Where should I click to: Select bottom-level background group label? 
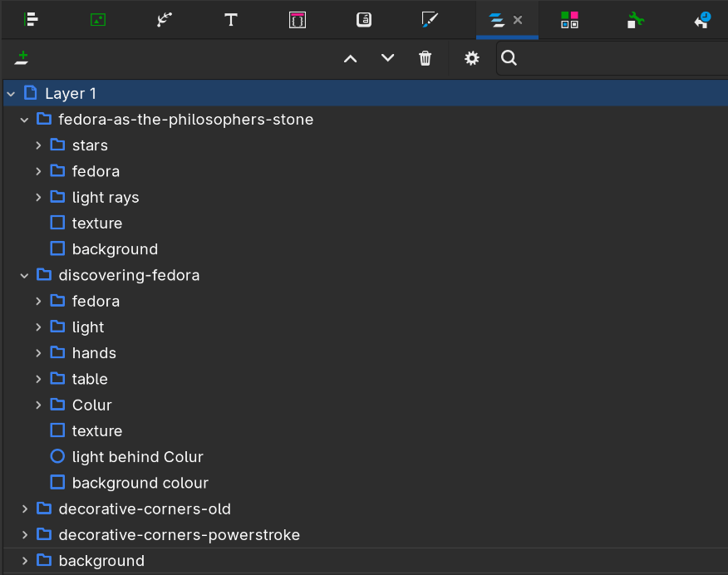pos(101,562)
